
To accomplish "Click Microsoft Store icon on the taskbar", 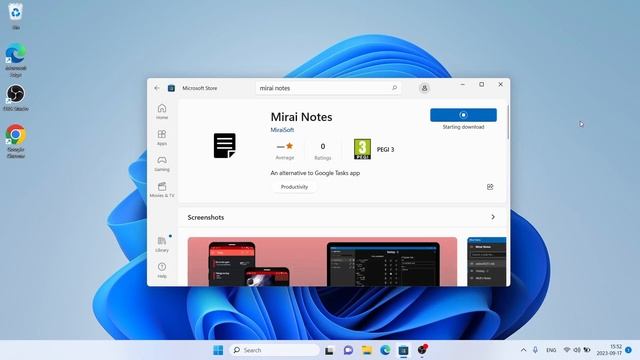I will (404, 350).
